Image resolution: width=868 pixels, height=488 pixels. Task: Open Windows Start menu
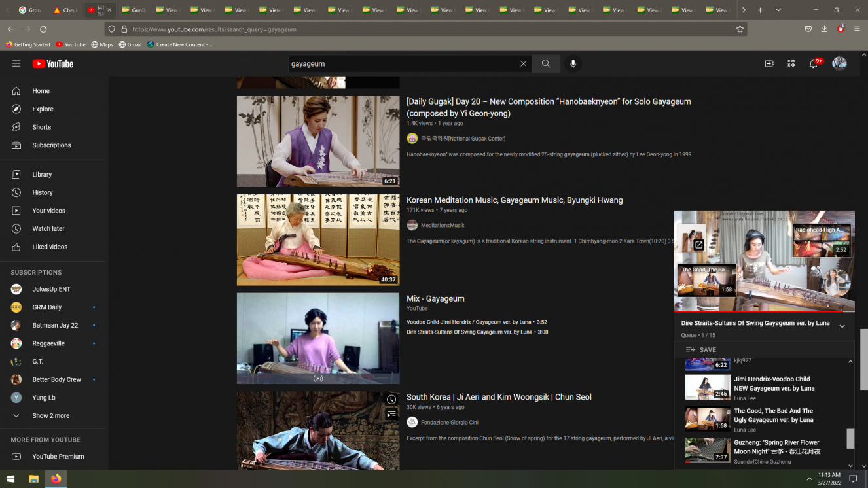pyautogui.click(x=10, y=479)
